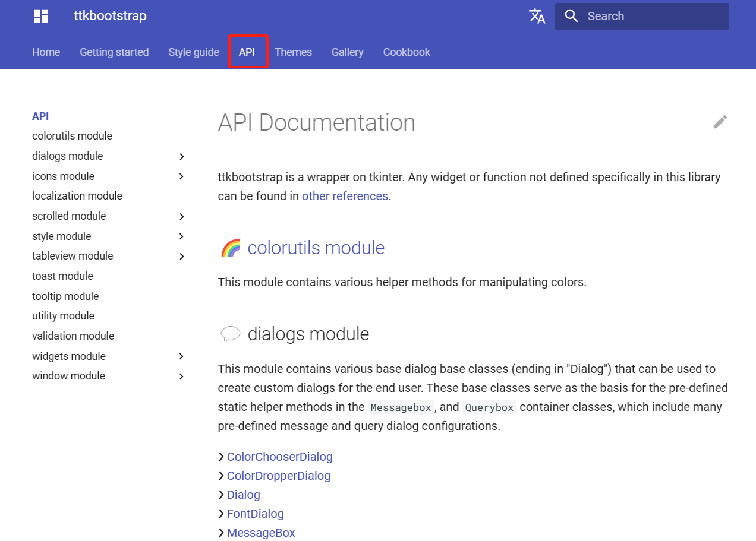Click the search magnifier icon
This screenshot has height=541, width=756.
tap(572, 16)
